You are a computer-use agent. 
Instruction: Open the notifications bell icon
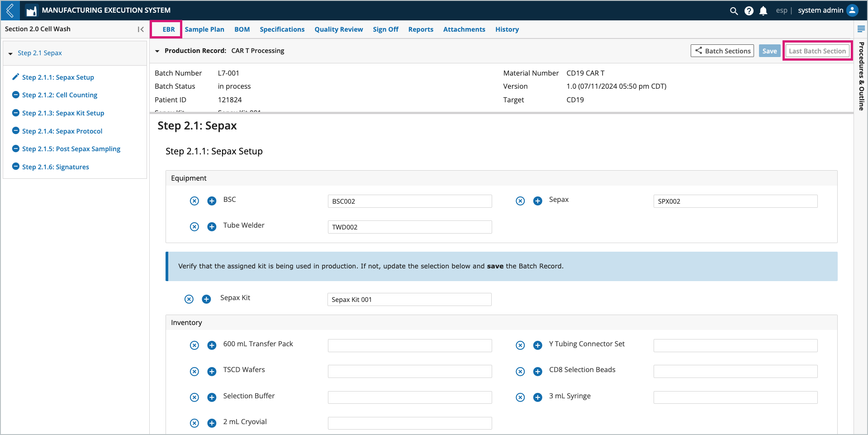763,11
